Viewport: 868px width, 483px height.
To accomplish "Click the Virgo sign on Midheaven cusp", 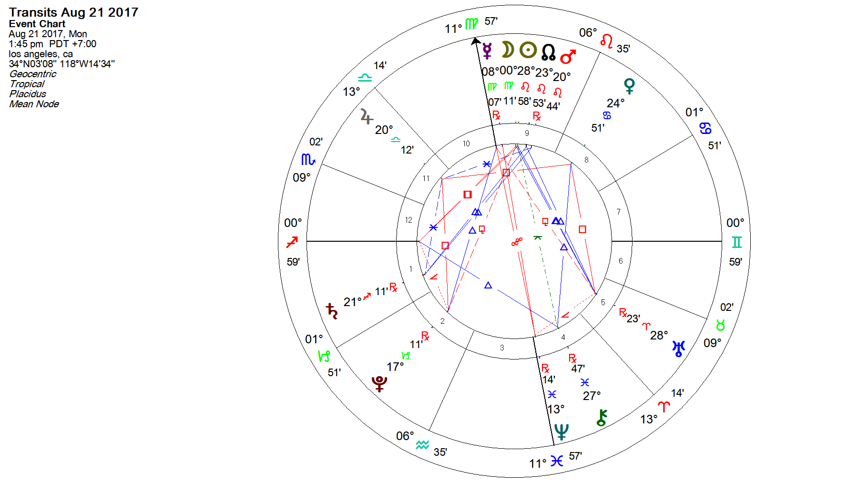I will (x=471, y=24).
